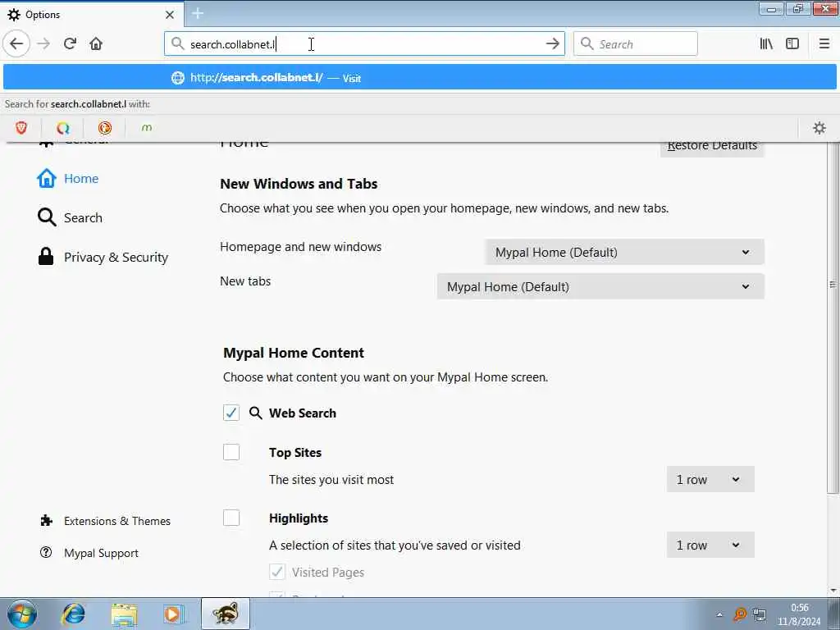Open the Library icon in toolbar
The width and height of the screenshot is (840, 630).
pyautogui.click(x=766, y=44)
